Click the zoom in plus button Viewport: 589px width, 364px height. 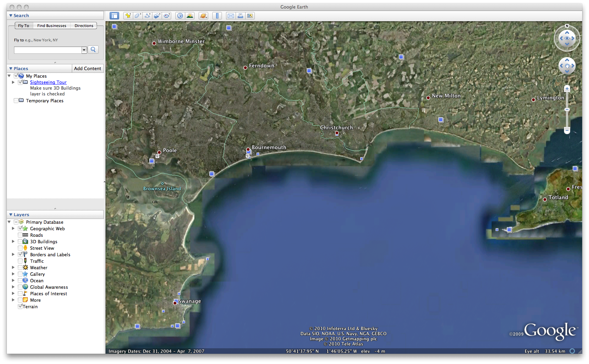pos(567,89)
